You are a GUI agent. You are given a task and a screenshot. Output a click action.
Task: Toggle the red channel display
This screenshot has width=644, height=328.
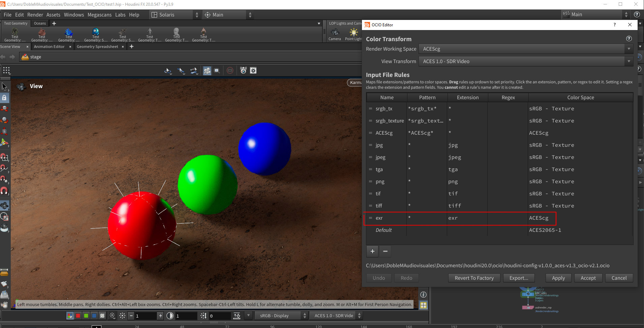pyautogui.click(x=78, y=316)
